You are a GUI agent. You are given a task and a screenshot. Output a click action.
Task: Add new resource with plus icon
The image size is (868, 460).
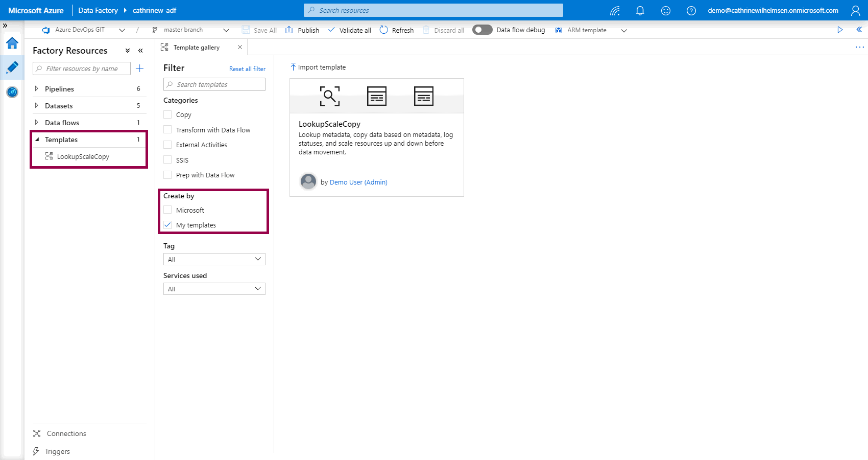[139, 68]
